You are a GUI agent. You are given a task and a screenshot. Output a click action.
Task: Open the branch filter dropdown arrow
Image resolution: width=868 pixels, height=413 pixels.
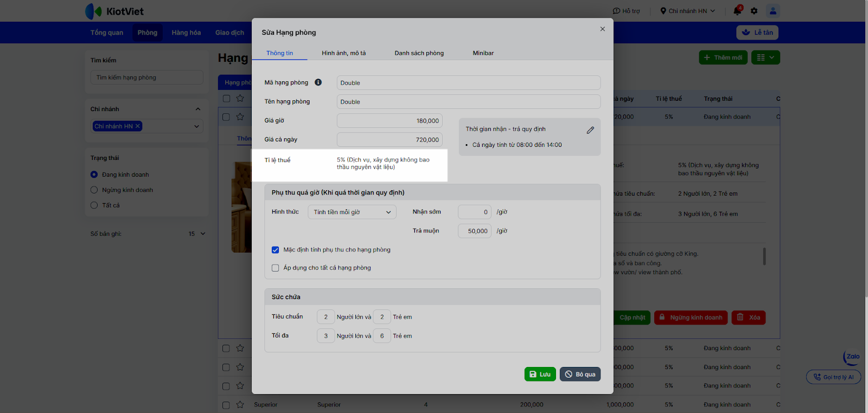pyautogui.click(x=196, y=126)
